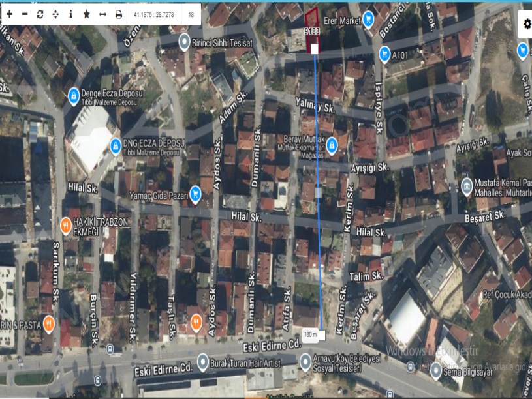Select the pan crosshair tool
The width and height of the screenshot is (532, 399).
[x=55, y=13]
